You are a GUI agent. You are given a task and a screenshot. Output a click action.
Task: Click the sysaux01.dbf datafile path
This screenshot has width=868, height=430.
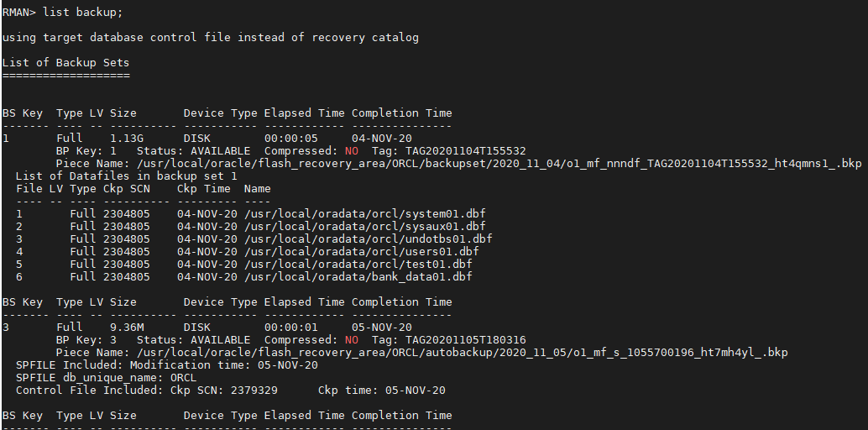point(364,226)
